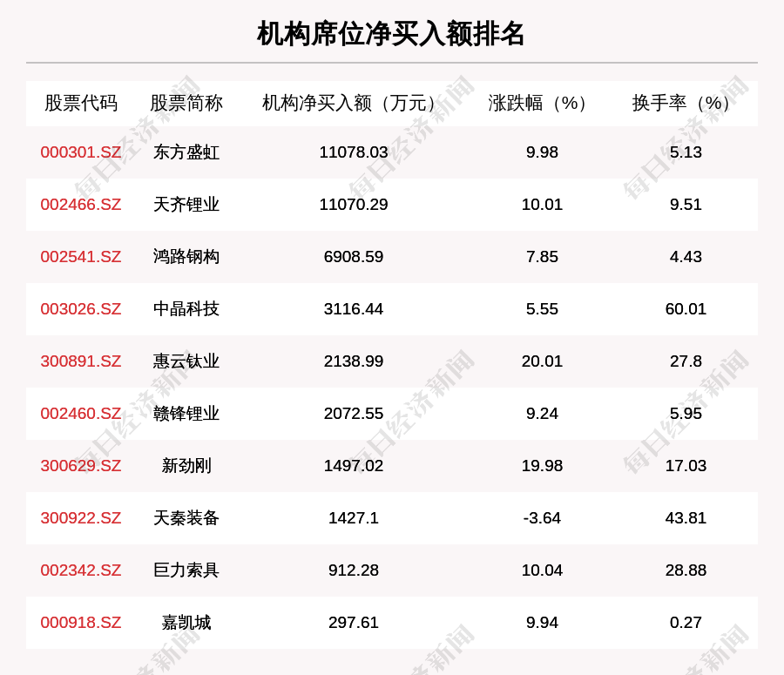Screen dimensions: 784x675
Task: Select stock name 赣锋锂业
Action: click(186, 414)
